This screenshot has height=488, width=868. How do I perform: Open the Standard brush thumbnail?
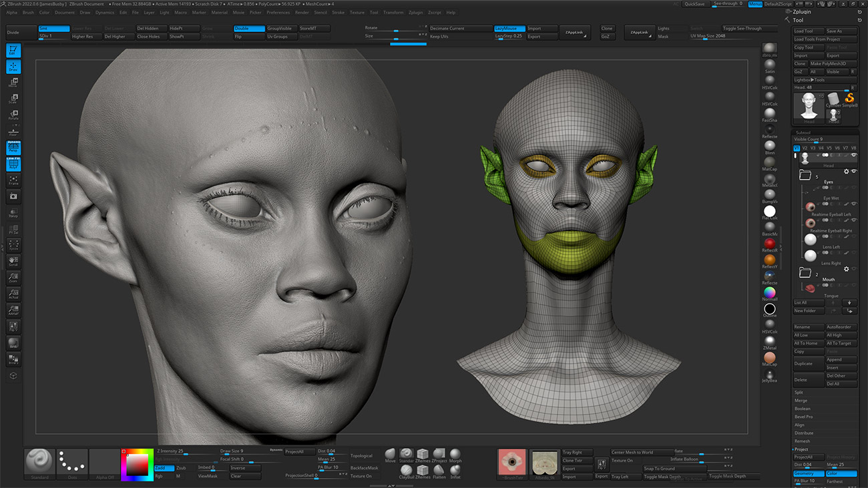tap(40, 464)
